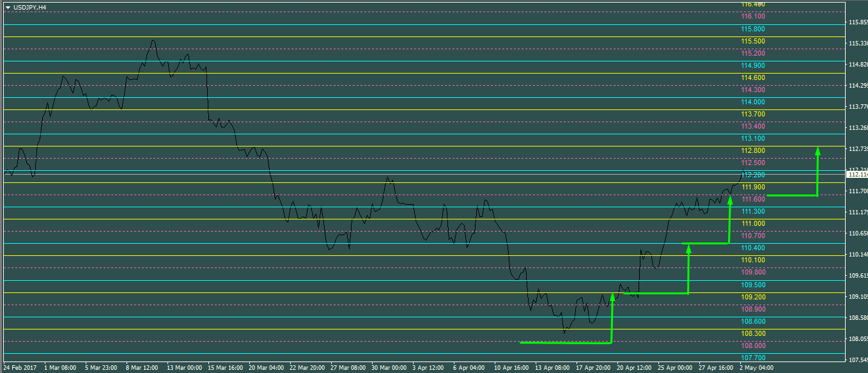
Task: Click the 110.140 price scale value
Action: click(x=856, y=255)
